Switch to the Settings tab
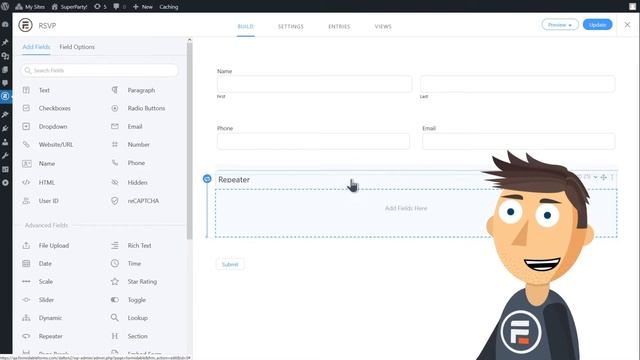640x360 pixels. 291,27
